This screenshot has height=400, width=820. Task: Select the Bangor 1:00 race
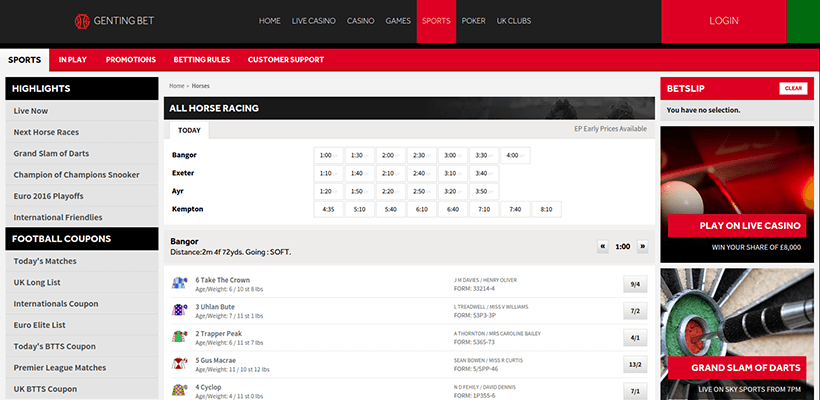click(328, 155)
